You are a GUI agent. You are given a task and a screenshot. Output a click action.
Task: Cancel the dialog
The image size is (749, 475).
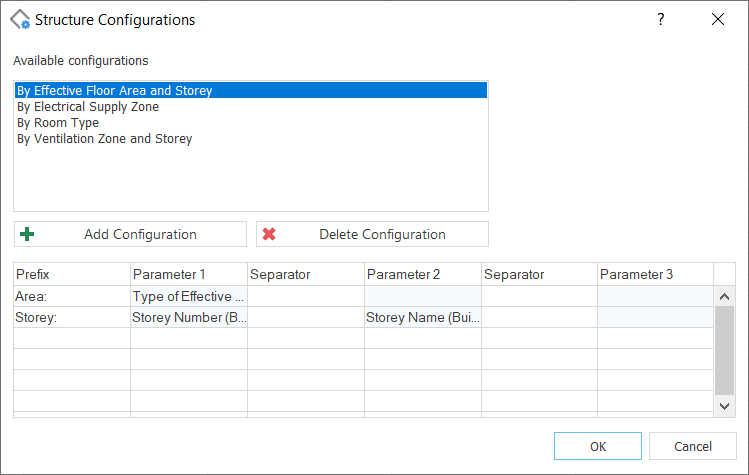(x=693, y=446)
